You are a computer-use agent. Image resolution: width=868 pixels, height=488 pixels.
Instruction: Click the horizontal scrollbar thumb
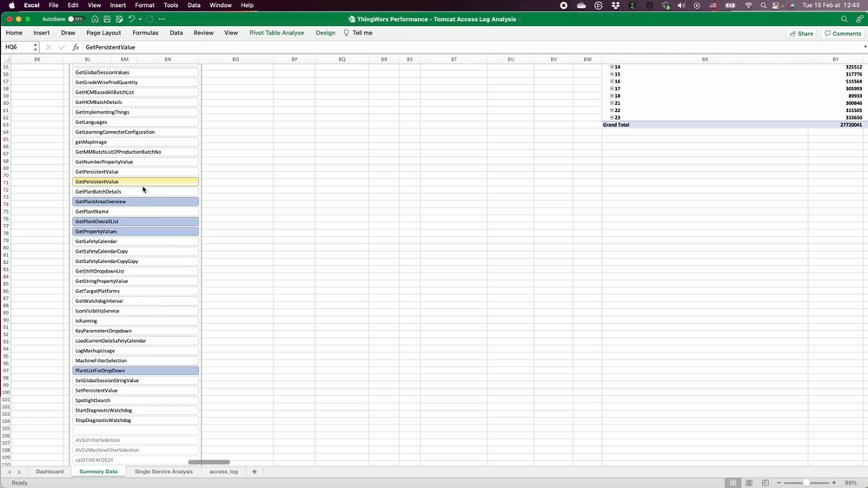[x=209, y=462]
